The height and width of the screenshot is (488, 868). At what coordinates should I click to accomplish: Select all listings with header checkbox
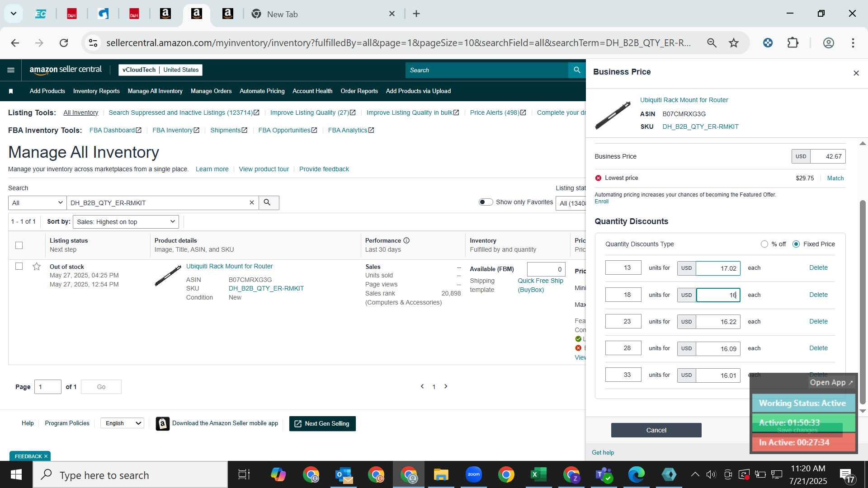coord(19,245)
